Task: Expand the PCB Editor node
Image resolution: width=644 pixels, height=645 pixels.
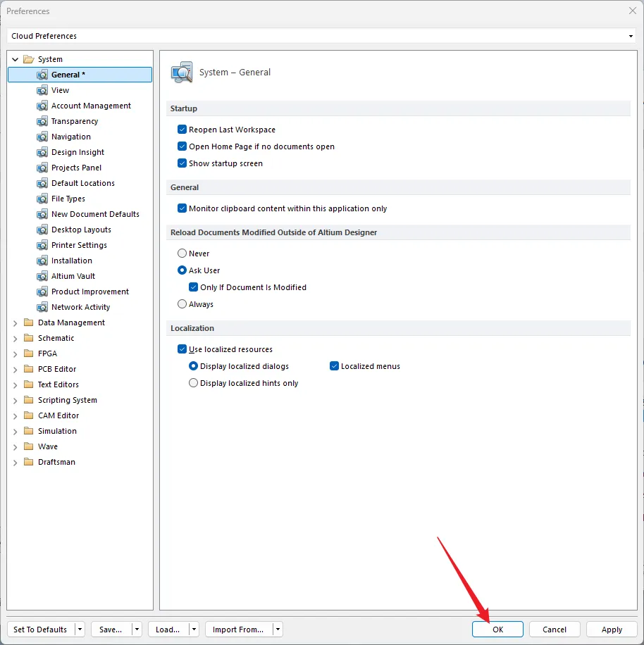Action: [x=16, y=370]
